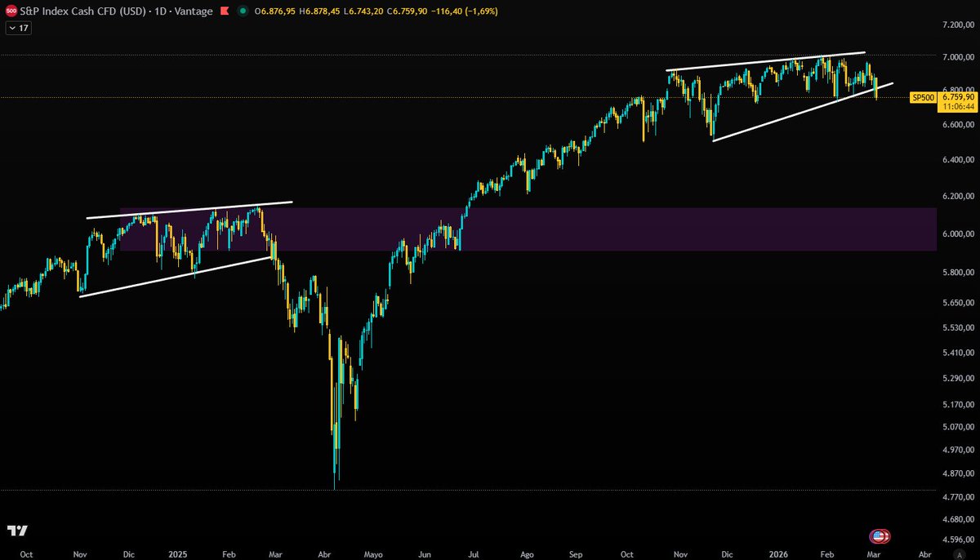
Task: Click the Ago label on time axis
Action: [526, 553]
